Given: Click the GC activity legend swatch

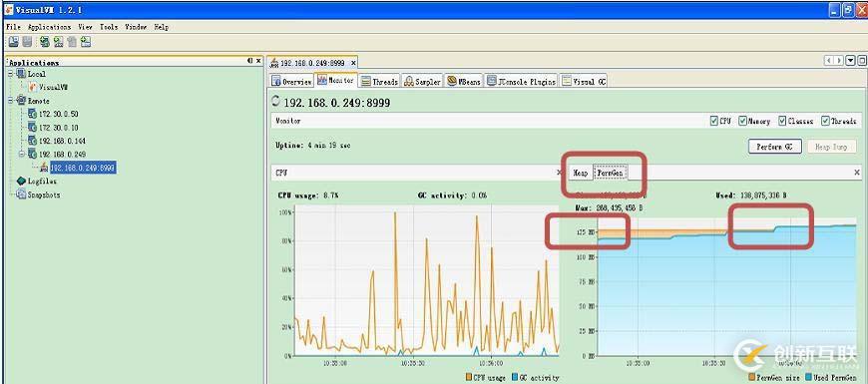Looking at the screenshot, I should tap(515, 377).
